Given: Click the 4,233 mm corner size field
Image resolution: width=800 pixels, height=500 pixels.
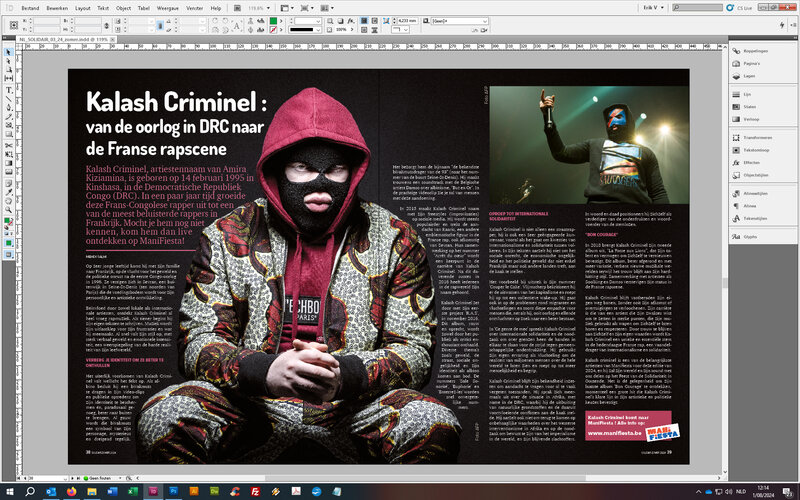Looking at the screenshot, I should point(407,21).
